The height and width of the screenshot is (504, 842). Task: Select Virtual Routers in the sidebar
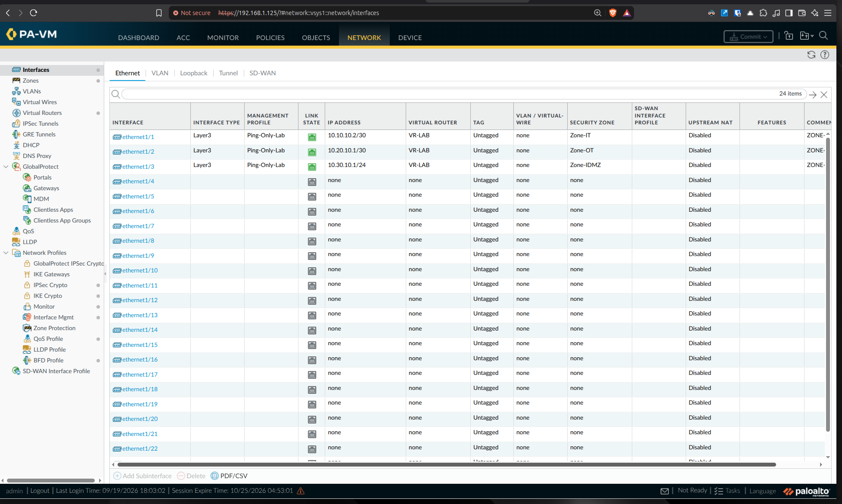(42, 113)
